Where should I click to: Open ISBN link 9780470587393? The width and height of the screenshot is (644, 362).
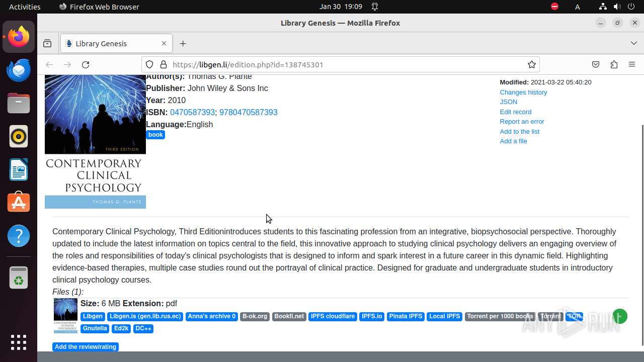(249, 112)
